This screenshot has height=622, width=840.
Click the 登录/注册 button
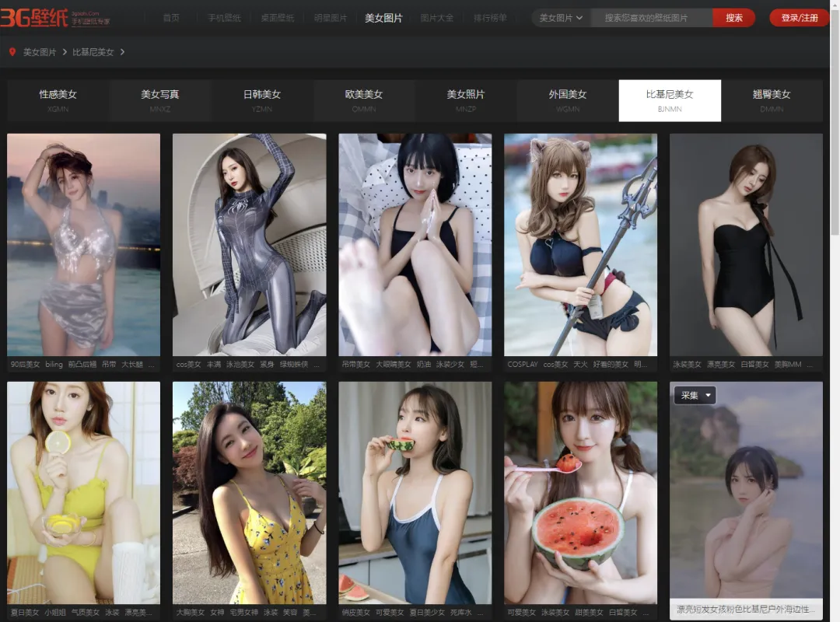[800, 18]
